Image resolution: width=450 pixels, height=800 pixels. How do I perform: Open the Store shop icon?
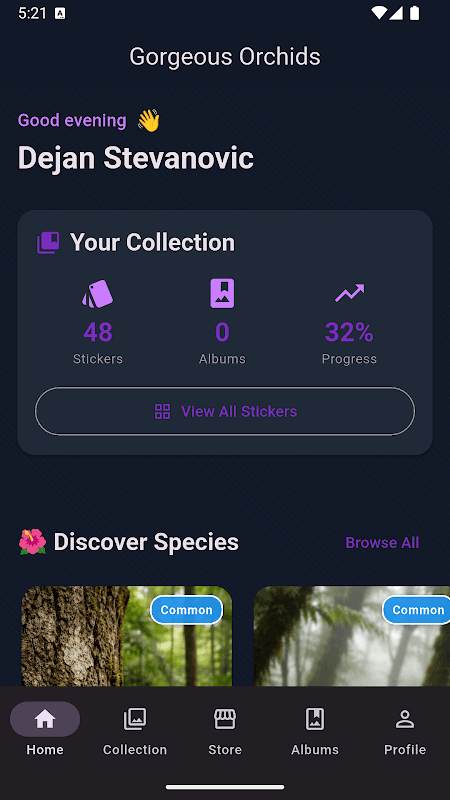point(225,719)
